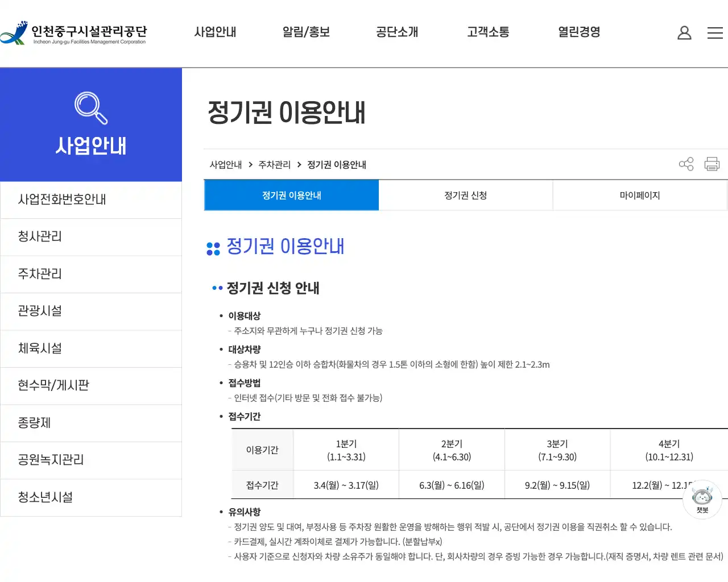Click the print icon to print this page
This screenshot has width=728, height=582.
pyautogui.click(x=712, y=164)
